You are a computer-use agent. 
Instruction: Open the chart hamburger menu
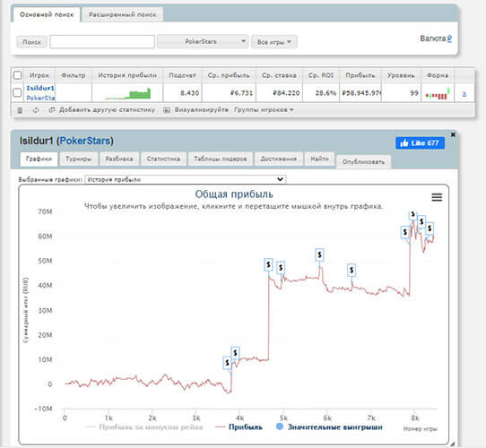coord(437,197)
